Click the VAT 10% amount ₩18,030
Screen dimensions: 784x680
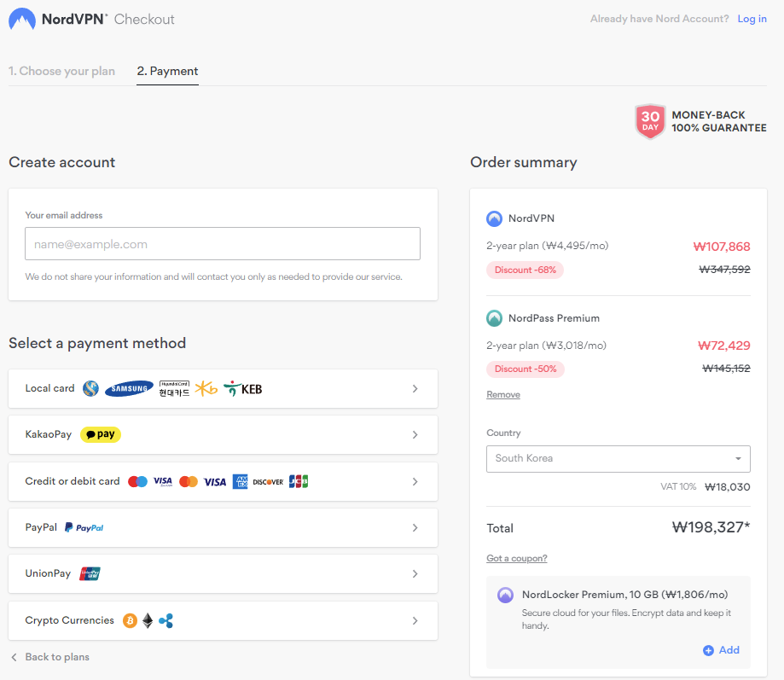727,487
